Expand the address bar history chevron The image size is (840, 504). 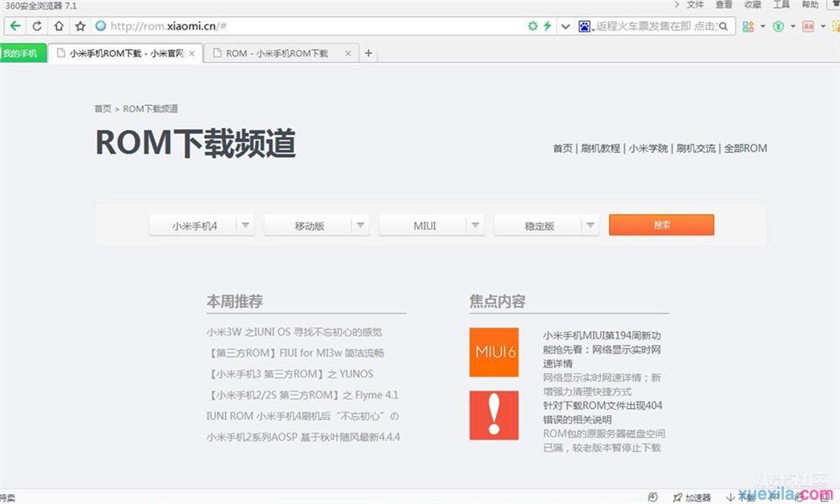click(565, 26)
